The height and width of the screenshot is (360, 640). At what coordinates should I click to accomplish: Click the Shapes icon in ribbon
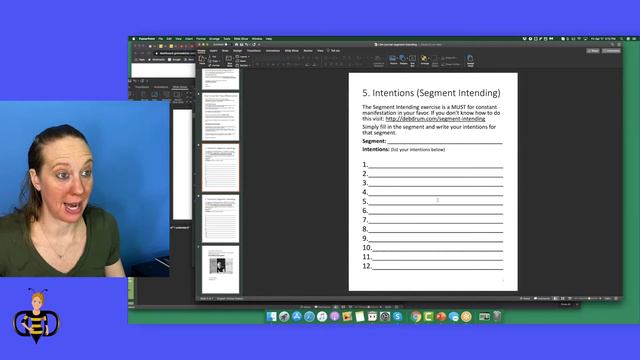pos(403,60)
